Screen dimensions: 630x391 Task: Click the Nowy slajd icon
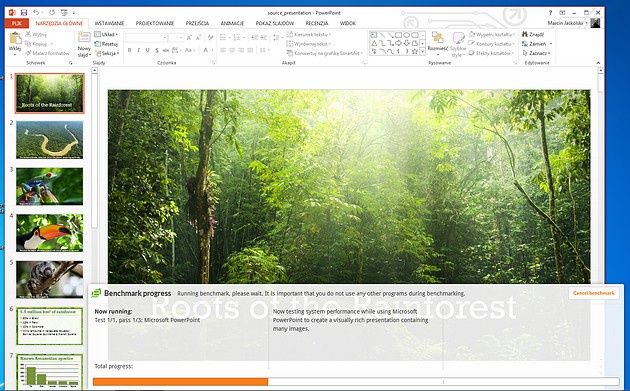pyautogui.click(x=84, y=37)
